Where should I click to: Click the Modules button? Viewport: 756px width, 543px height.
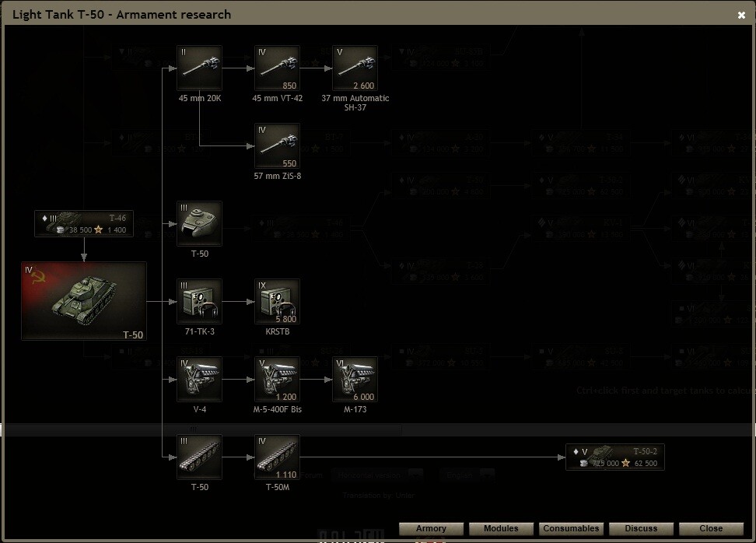tap(501, 528)
